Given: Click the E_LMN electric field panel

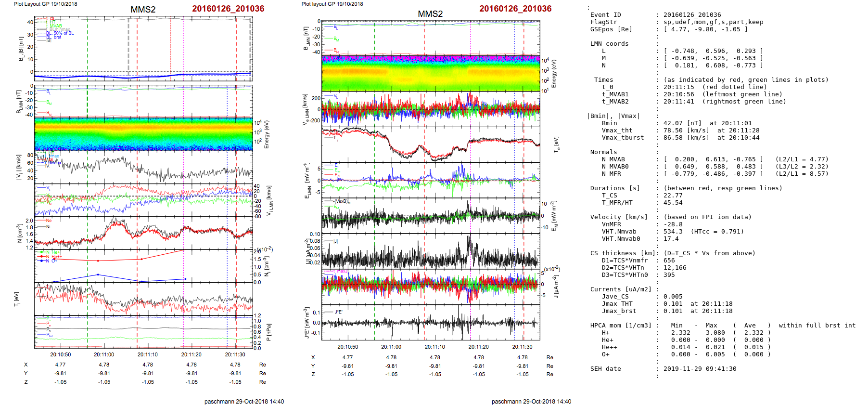Looking at the screenshot, I should 431,180.
